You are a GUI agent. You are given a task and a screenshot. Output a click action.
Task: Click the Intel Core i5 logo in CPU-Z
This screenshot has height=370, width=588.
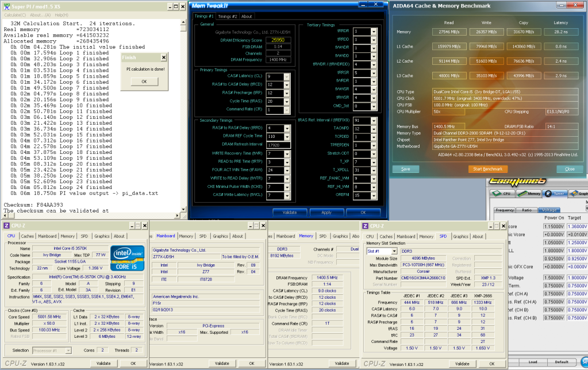point(128,258)
